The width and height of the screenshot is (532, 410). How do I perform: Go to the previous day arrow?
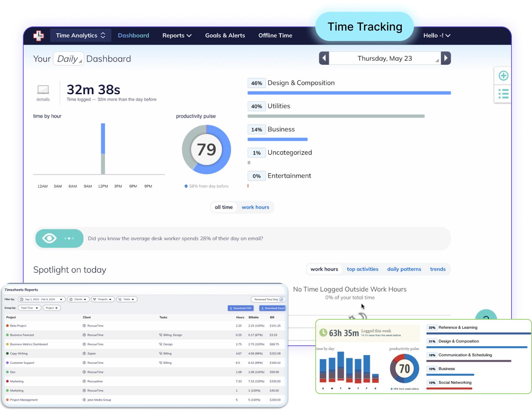[x=324, y=58]
